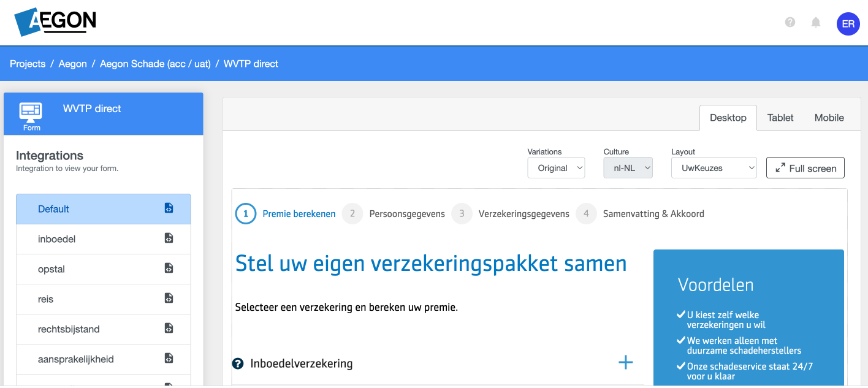The width and height of the screenshot is (868, 388).
Task: Select the opstal integration
Action: click(103, 269)
